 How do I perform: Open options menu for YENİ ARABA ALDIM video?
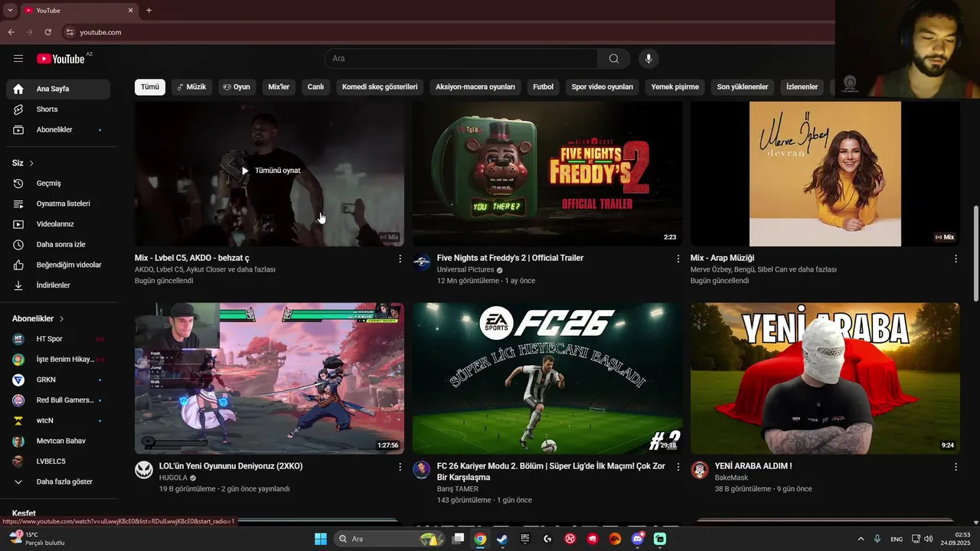[955, 467]
